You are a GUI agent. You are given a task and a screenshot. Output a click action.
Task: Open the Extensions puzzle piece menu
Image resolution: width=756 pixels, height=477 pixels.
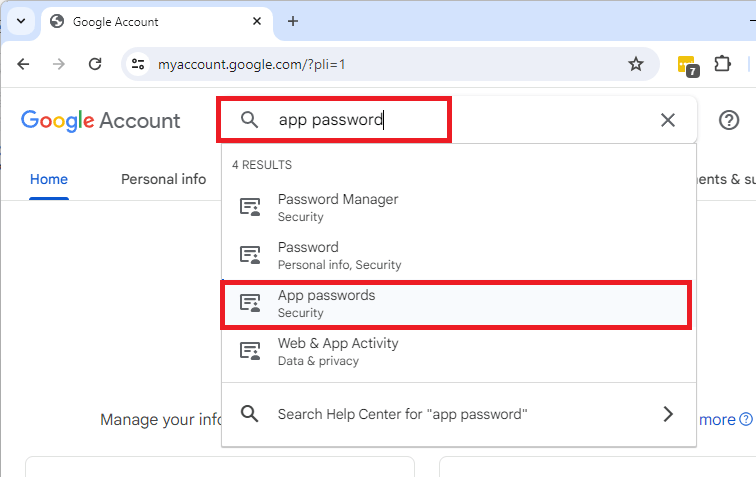(x=722, y=64)
